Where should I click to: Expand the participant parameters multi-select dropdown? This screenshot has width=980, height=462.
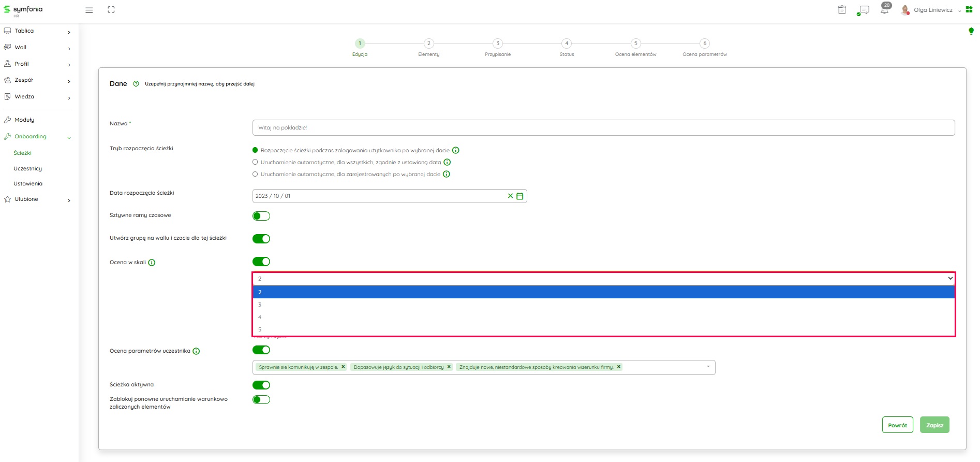(708, 367)
